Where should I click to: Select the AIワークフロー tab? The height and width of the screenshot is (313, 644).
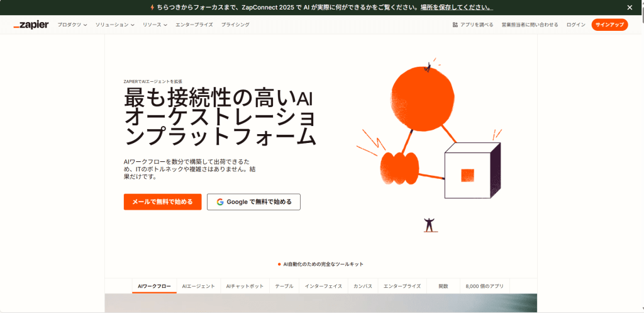coord(155,287)
